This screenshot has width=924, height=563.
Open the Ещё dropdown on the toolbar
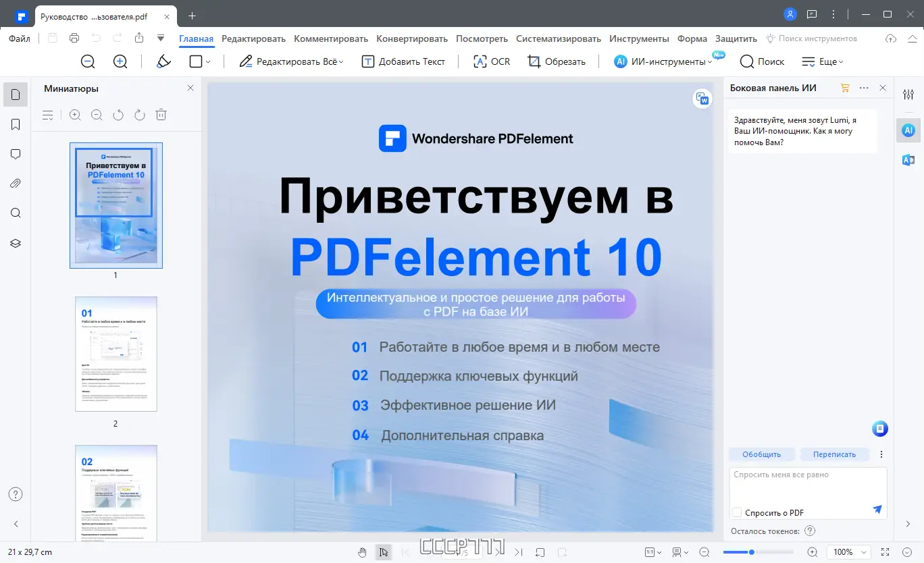[x=823, y=61]
